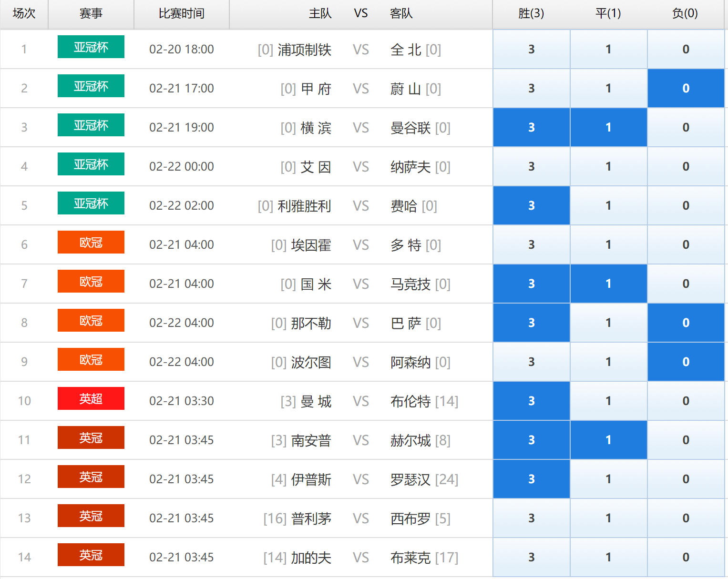This screenshot has height=579, width=728.
Task: Select draw (1) for 加的夫 vs 布莱克
Action: (x=608, y=557)
